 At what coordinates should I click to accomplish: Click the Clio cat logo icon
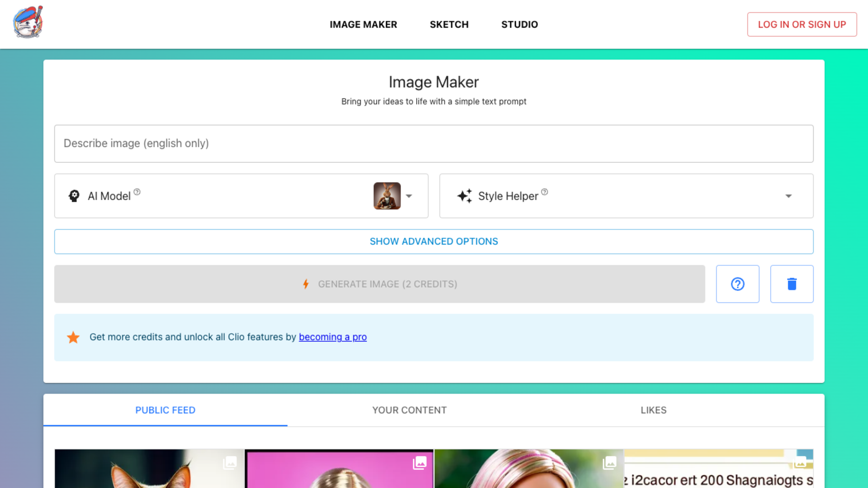(28, 22)
